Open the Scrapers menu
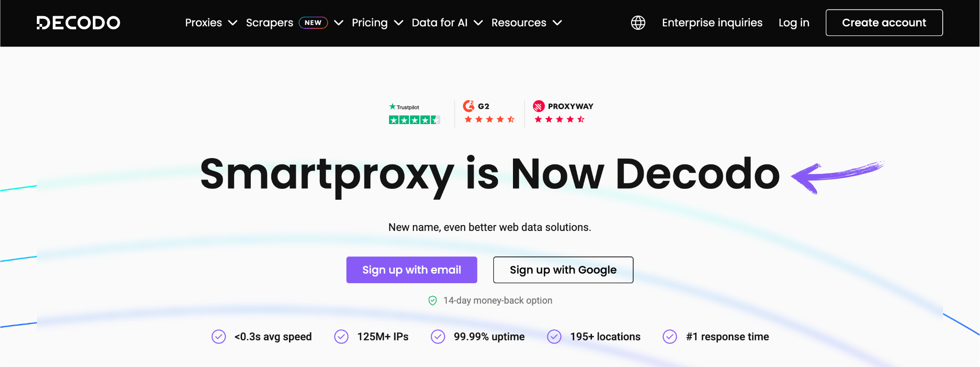 point(269,23)
